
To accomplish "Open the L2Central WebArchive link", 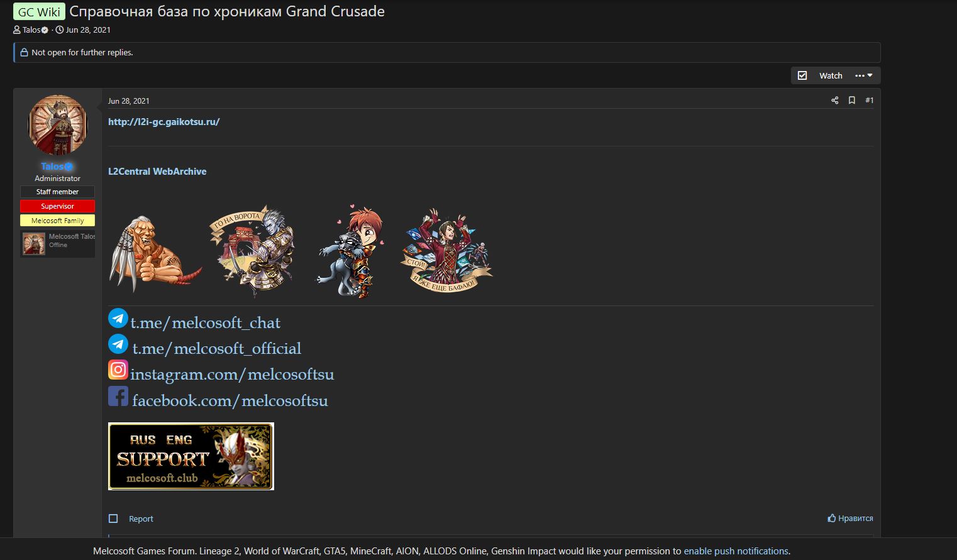I will (x=157, y=172).
